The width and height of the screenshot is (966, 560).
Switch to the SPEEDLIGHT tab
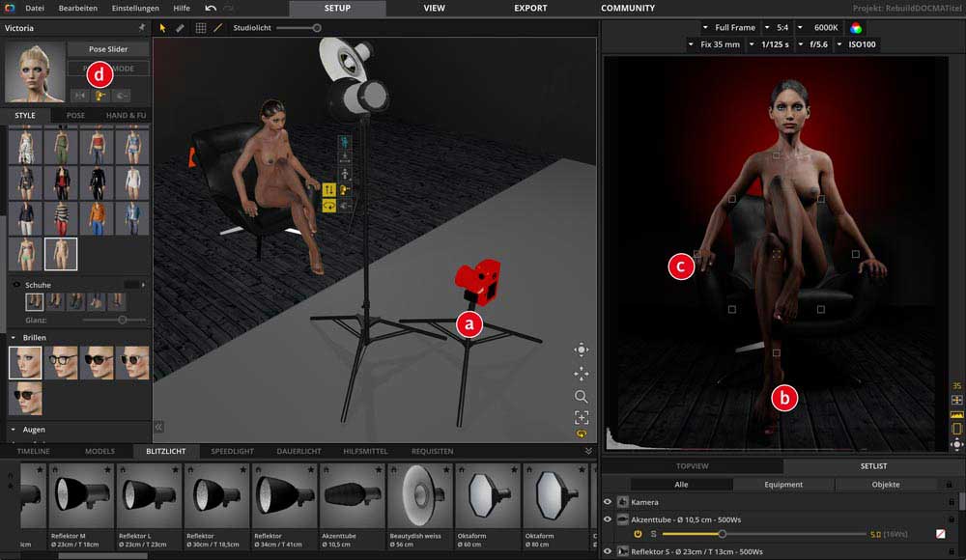click(232, 451)
